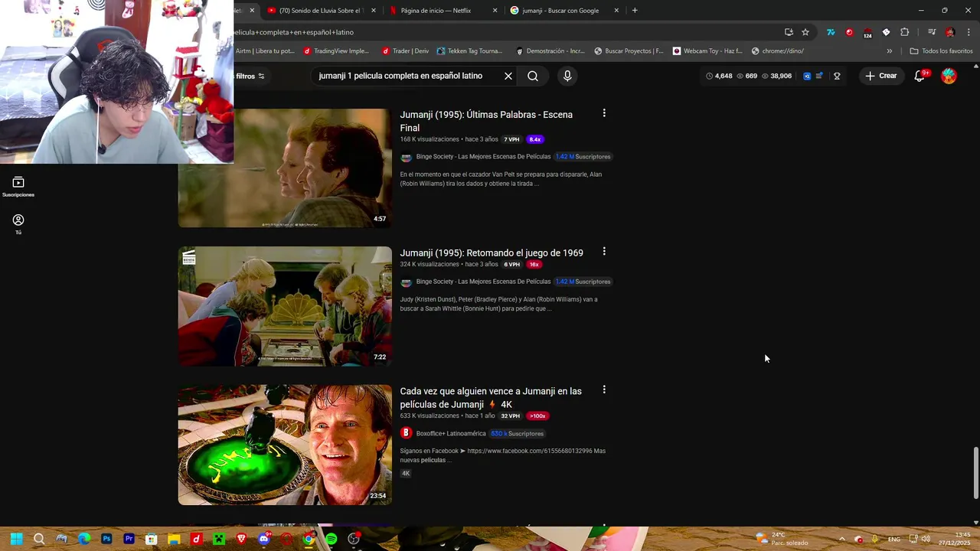Start voice search with the microphone icon

pos(567,76)
